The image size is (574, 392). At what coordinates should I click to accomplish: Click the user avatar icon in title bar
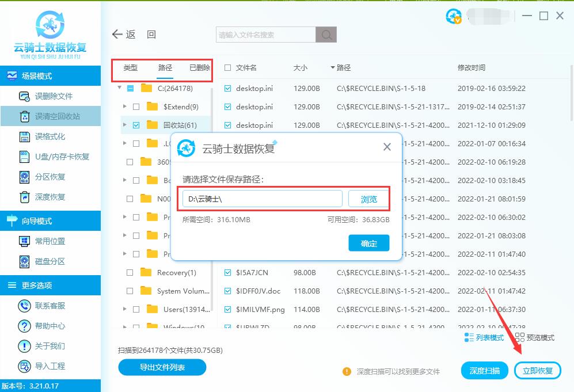(454, 16)
